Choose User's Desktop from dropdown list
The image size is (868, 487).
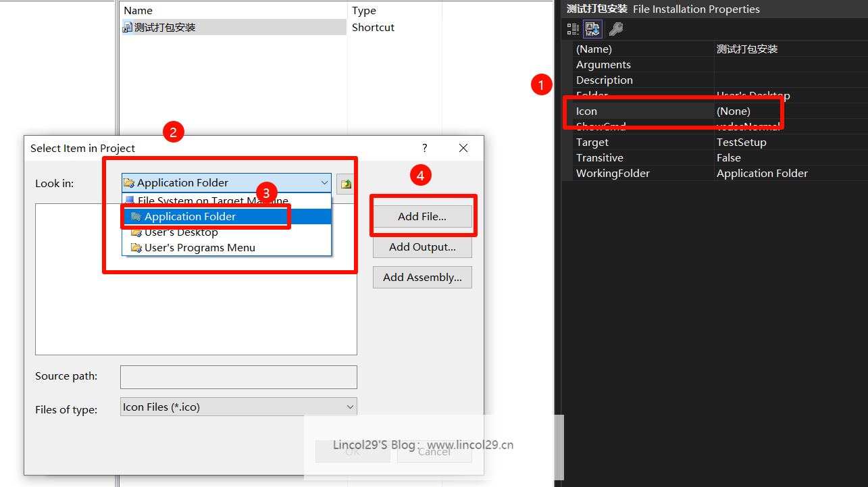[x=181, y=232]
